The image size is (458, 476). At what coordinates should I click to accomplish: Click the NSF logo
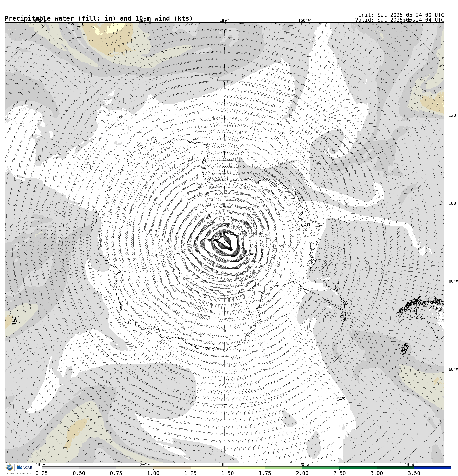9,467
